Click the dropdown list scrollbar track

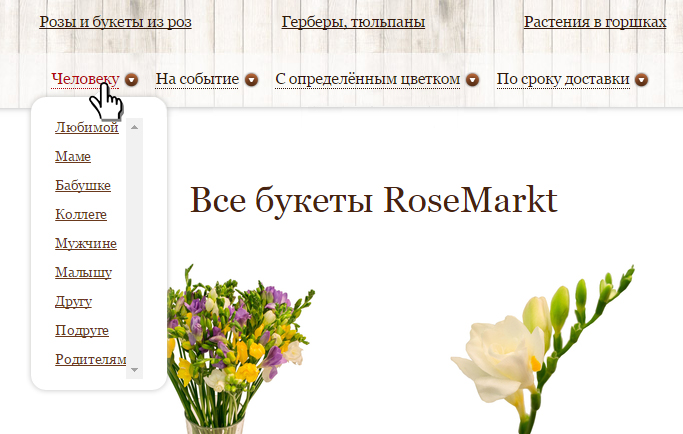pos(135,248)
